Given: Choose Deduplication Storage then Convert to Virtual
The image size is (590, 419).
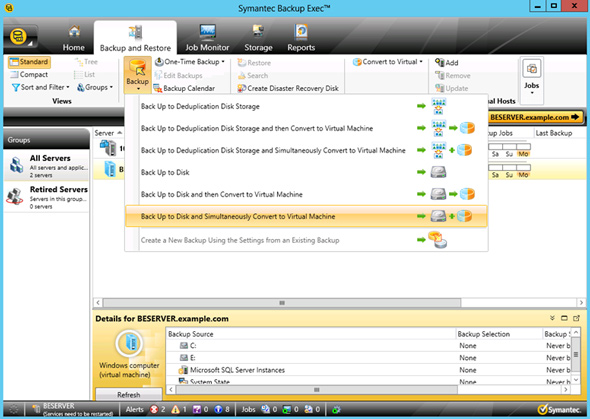Looking at the screenshot, I should 307,128.
